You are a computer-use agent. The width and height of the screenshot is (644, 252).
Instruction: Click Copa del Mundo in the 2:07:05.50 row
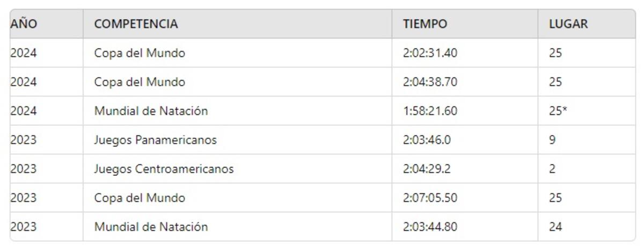140,198
